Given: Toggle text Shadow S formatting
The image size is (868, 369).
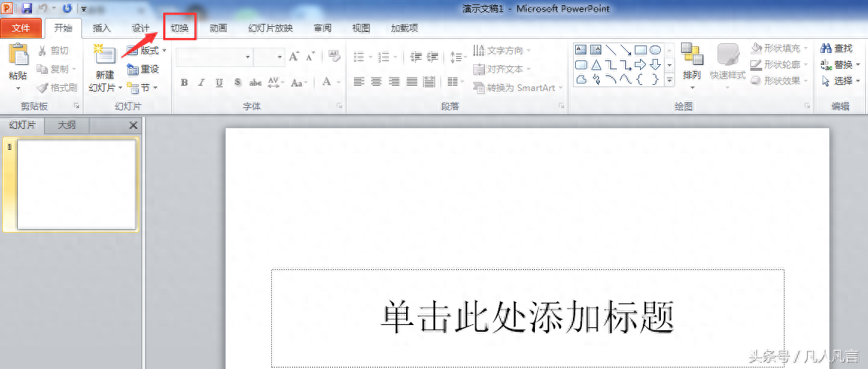Looking at the screenshot, I should 238,83.
